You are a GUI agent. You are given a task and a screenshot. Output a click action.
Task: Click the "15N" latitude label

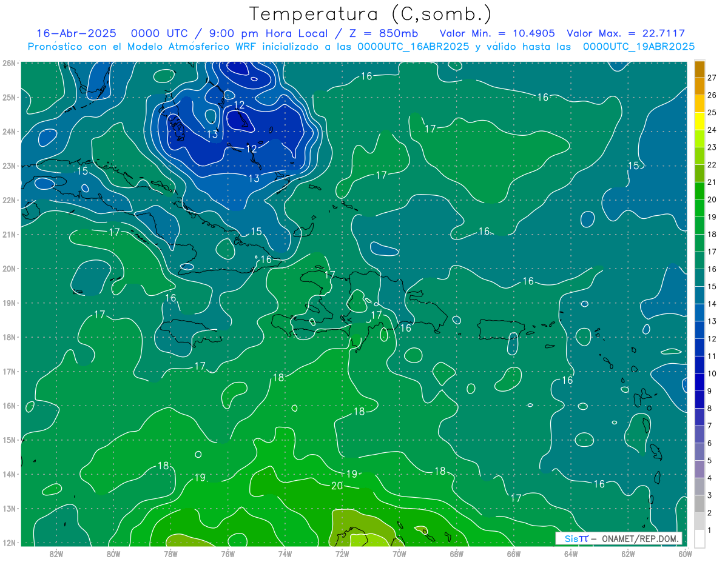click(9, 440)
